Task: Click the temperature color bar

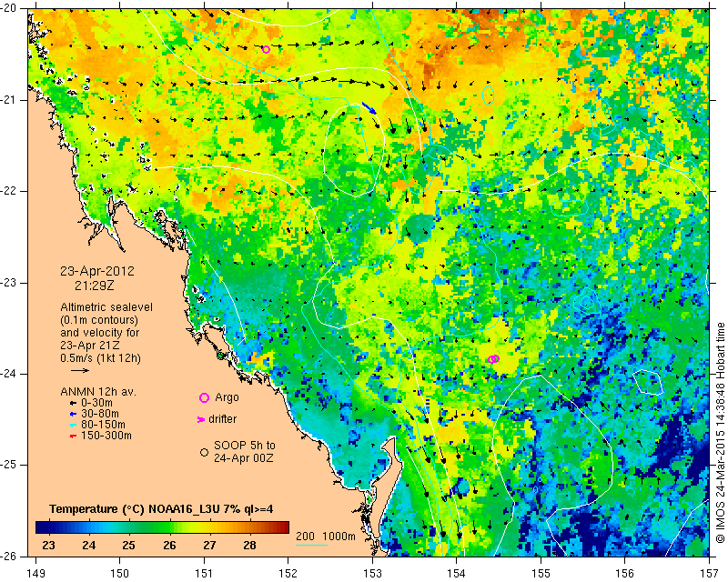Action: tap(163, 527)
